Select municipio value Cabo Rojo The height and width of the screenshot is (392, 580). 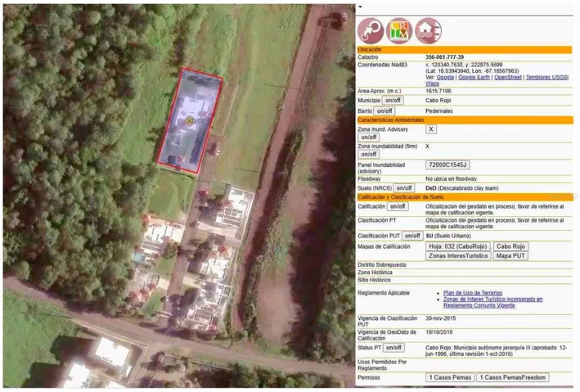point(438,101)
